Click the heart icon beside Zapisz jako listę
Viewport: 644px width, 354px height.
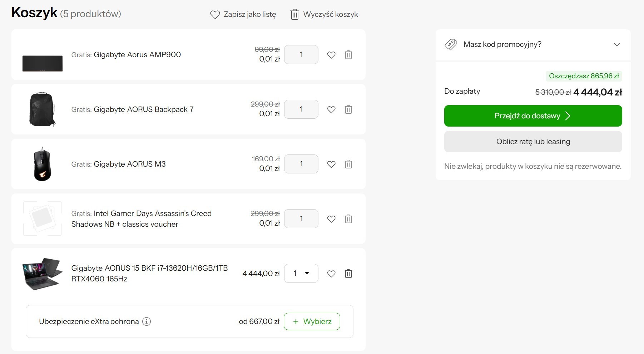(x=215, y=15)
